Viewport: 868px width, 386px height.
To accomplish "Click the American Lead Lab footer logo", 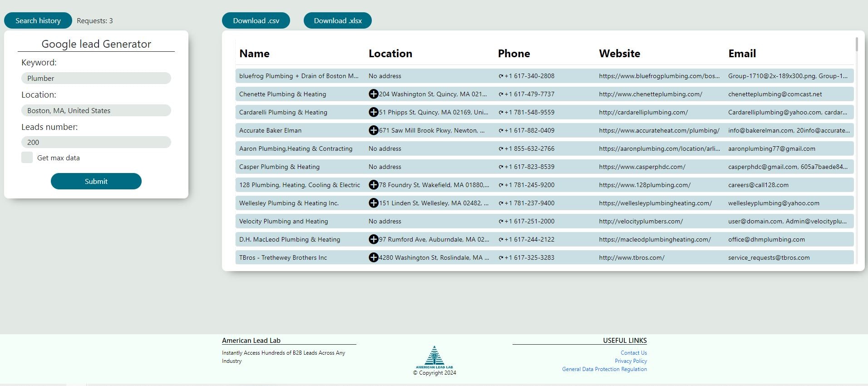I will (434, 357).
